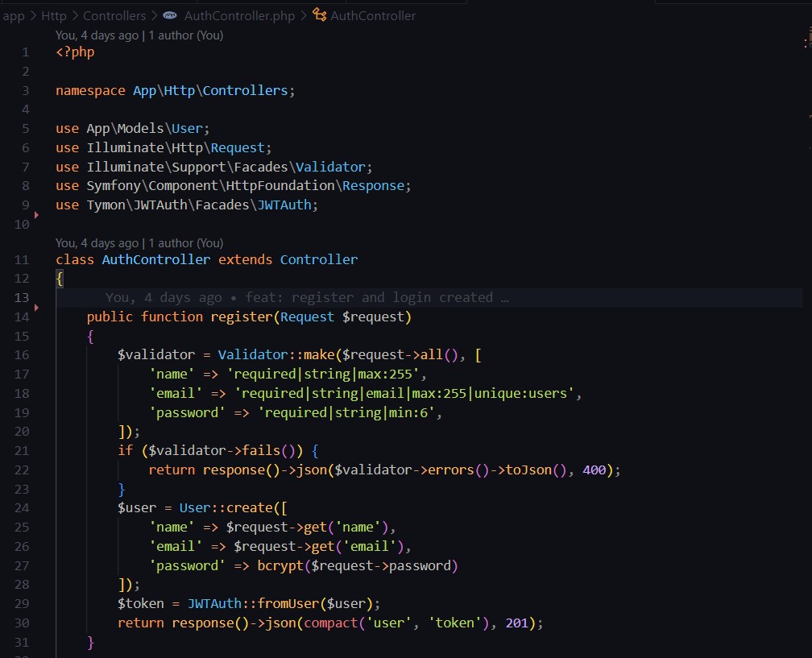Select the Controllers breadcrumb item

114,15
